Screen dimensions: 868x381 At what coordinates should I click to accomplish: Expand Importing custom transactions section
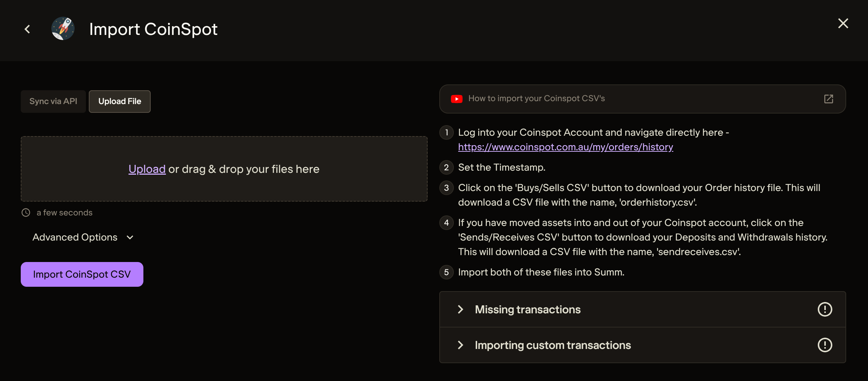tap(642, 345)
